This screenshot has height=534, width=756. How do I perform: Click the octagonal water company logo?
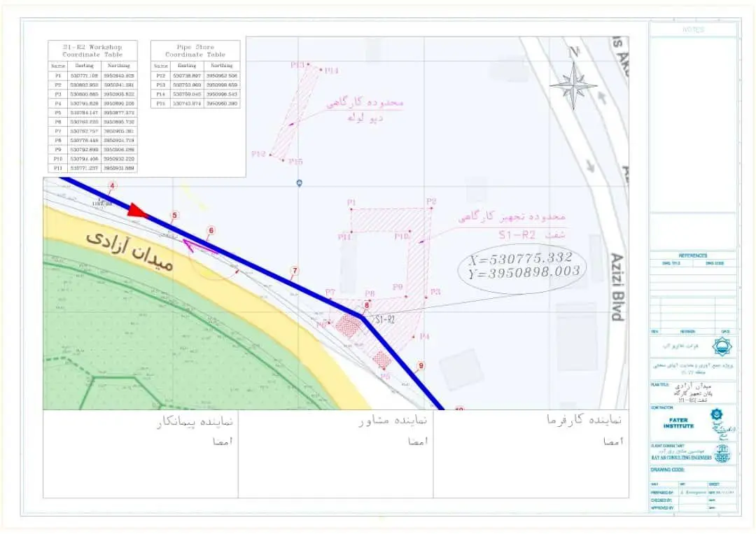pyautogui.click(x=720, y=346)
